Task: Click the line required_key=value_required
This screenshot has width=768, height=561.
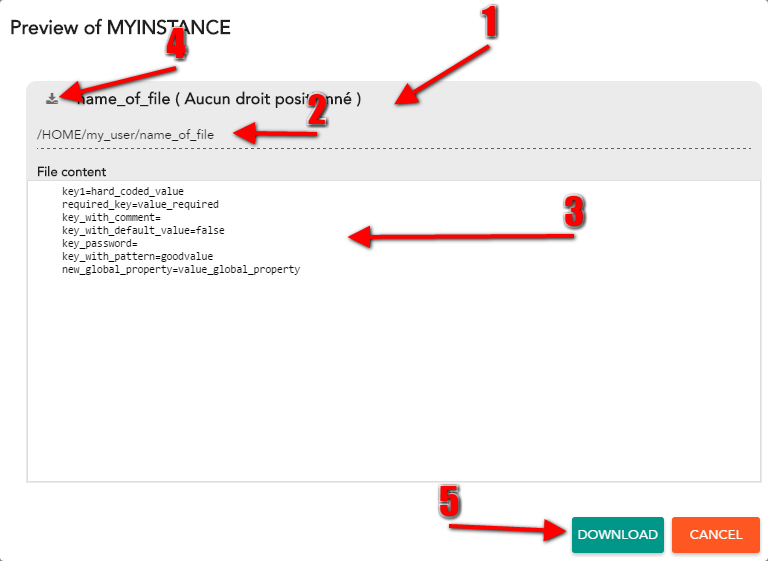Action: (x=141, y=204)
